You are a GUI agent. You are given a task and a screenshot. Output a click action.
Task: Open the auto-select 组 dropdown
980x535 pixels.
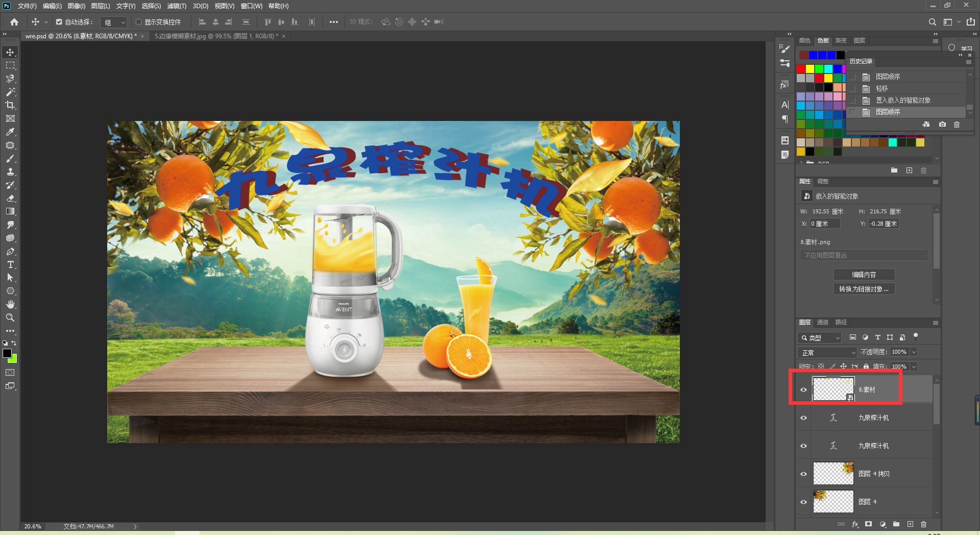(x=114, y=22)
